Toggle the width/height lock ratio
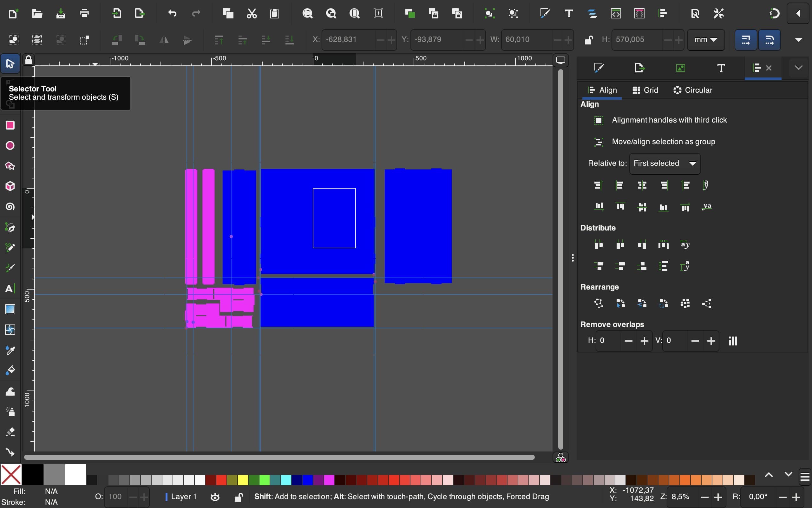The image size is (812, 508). click(588, 40)
